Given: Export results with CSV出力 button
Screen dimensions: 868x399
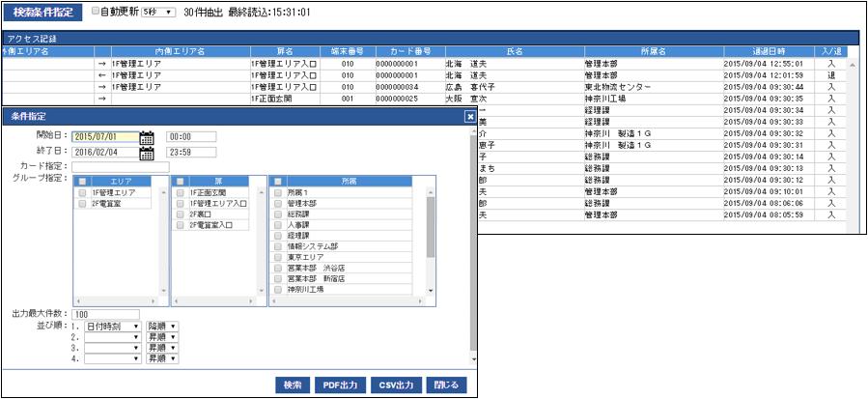Looking at the screenshot, I should coord(395,385).
